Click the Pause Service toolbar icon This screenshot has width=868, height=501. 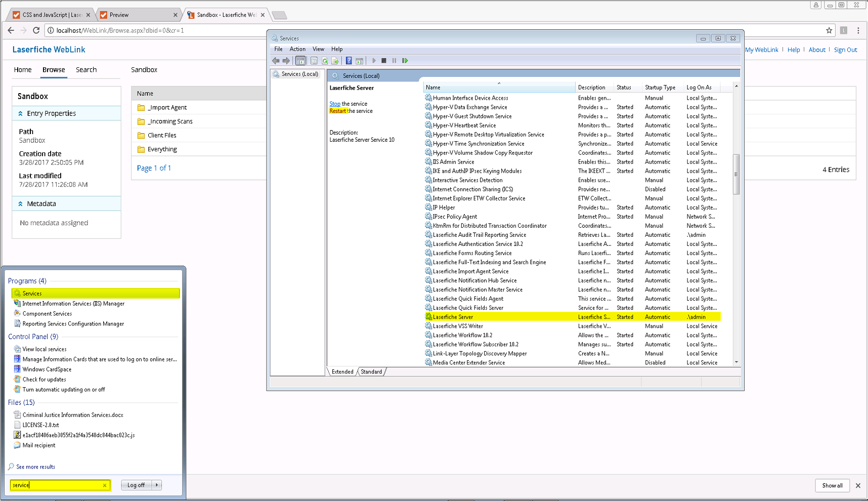click(x=395, y=61)
